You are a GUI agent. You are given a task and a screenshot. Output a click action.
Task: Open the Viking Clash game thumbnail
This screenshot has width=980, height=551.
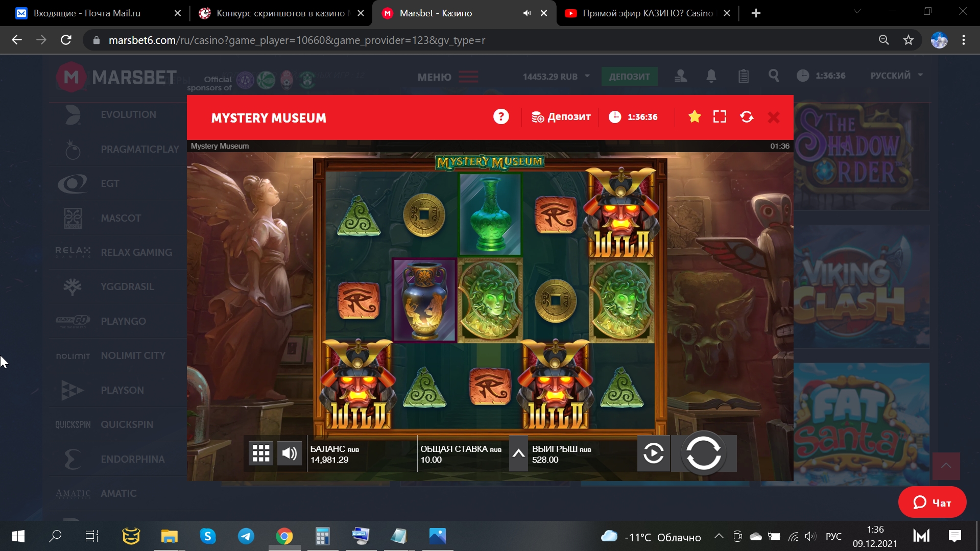coord(862,286)
